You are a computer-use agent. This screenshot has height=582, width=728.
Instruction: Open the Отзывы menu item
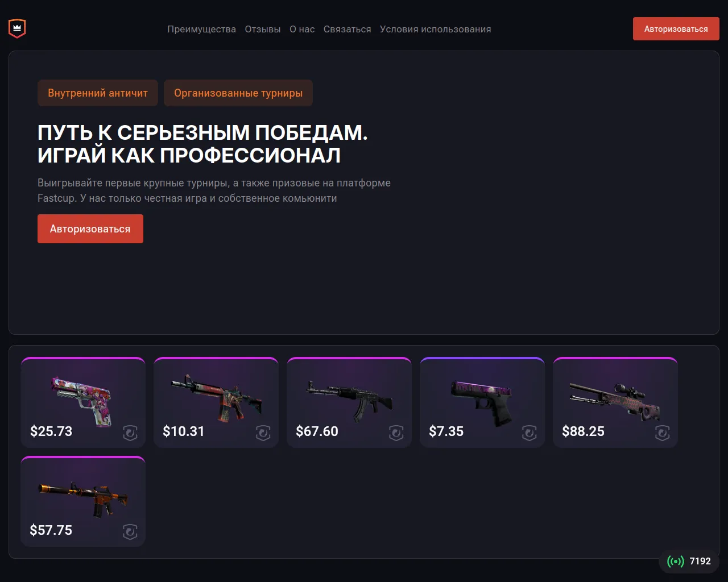point(263,29)
